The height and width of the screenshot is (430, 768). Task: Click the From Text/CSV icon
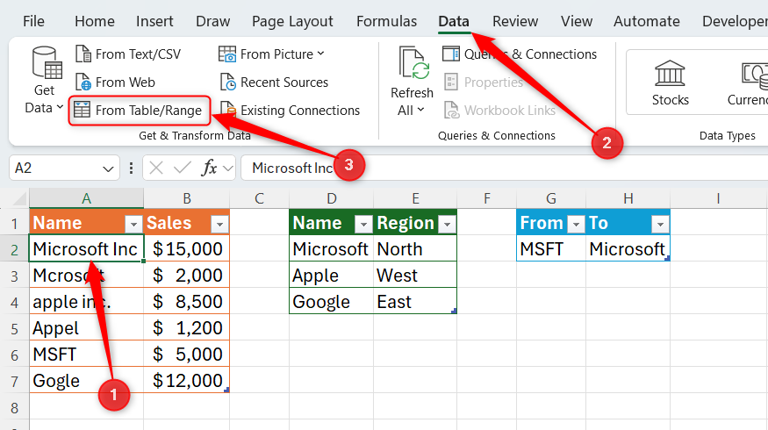(x=84, y=54)
